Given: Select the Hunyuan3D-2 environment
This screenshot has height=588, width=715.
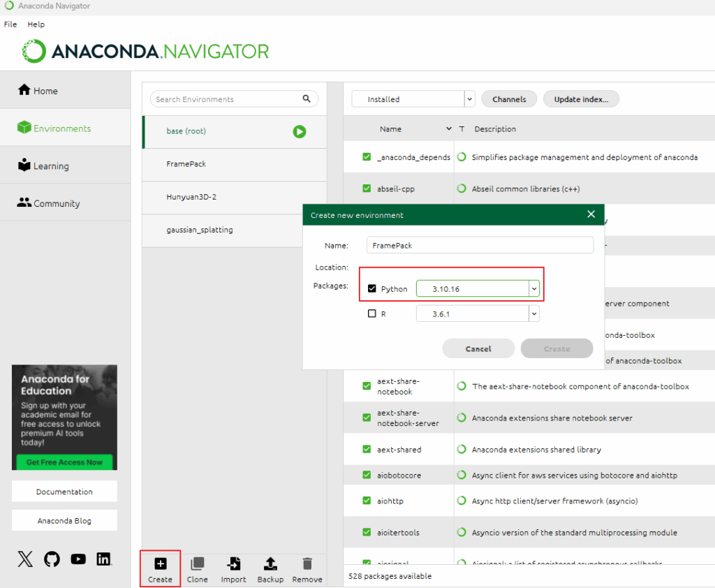Looking at the screenshot, I should [235, 197].
